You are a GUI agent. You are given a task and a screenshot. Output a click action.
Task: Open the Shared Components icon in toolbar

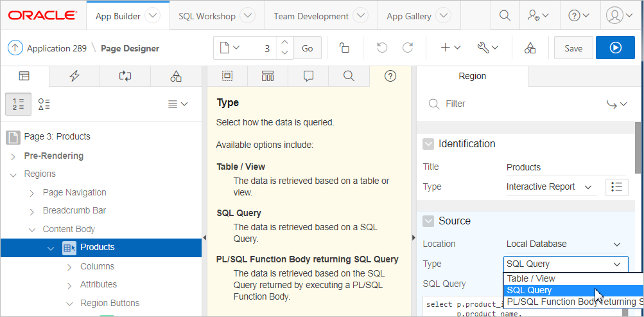[x=530, y=48]
